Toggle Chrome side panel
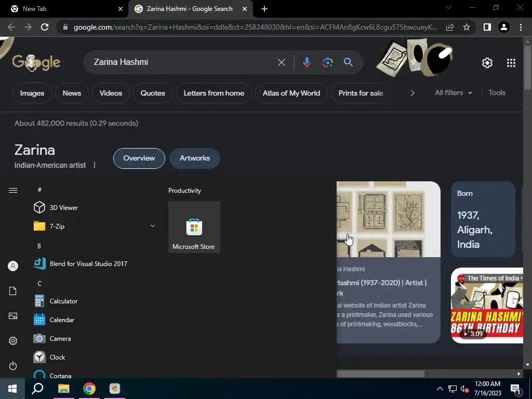The width and height of the screenshot is (532, 399). click(x=487, y=27)
